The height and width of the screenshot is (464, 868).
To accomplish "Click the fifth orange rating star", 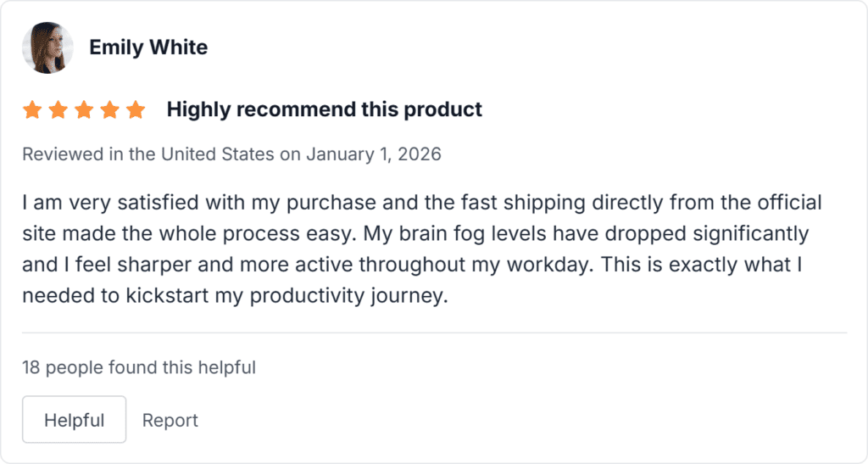I will pyautogui.click(x=136, y=109).
